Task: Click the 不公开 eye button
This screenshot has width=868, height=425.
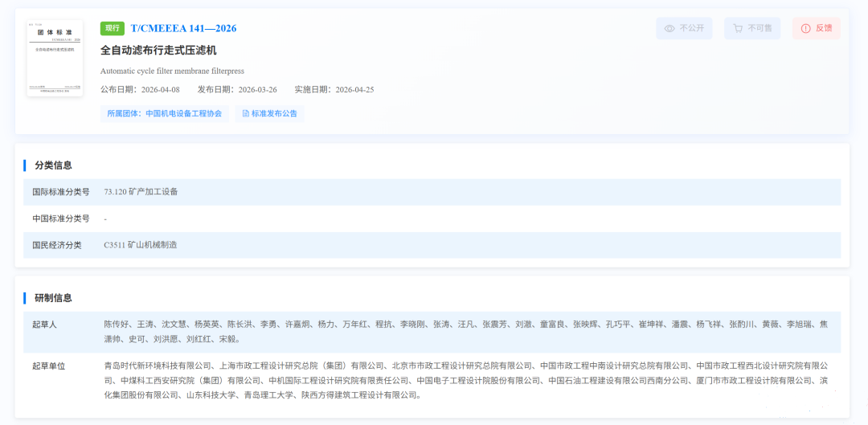Action: tap(684, 28)
